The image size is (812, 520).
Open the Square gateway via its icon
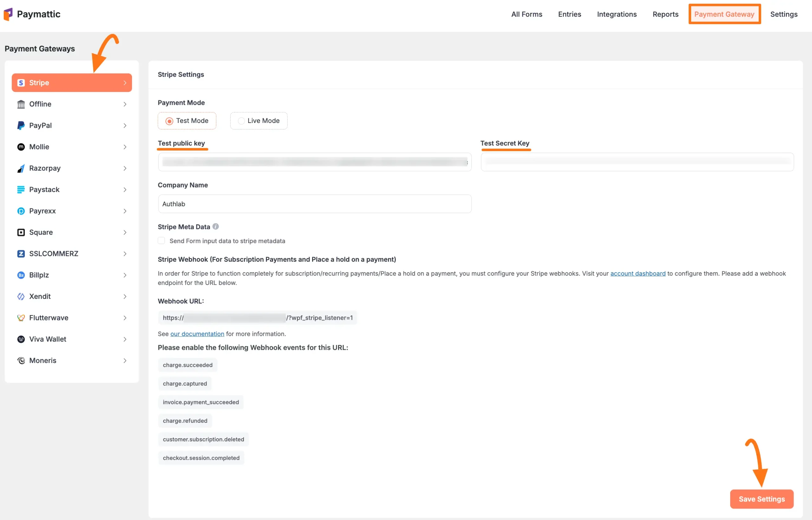(x=21, y=232)
